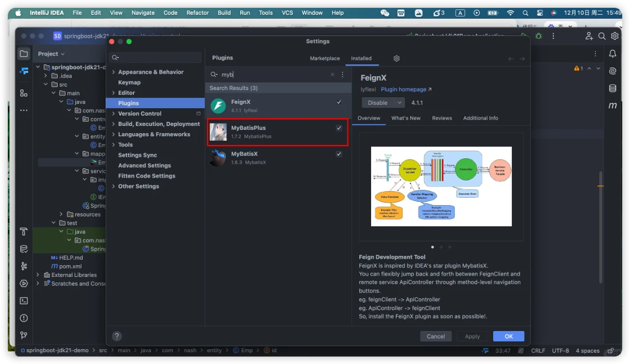Expand Languages & Frameworks settings
Image resolution: width=630 pixels, height=364 pixels.
click(x=114, y=134)
